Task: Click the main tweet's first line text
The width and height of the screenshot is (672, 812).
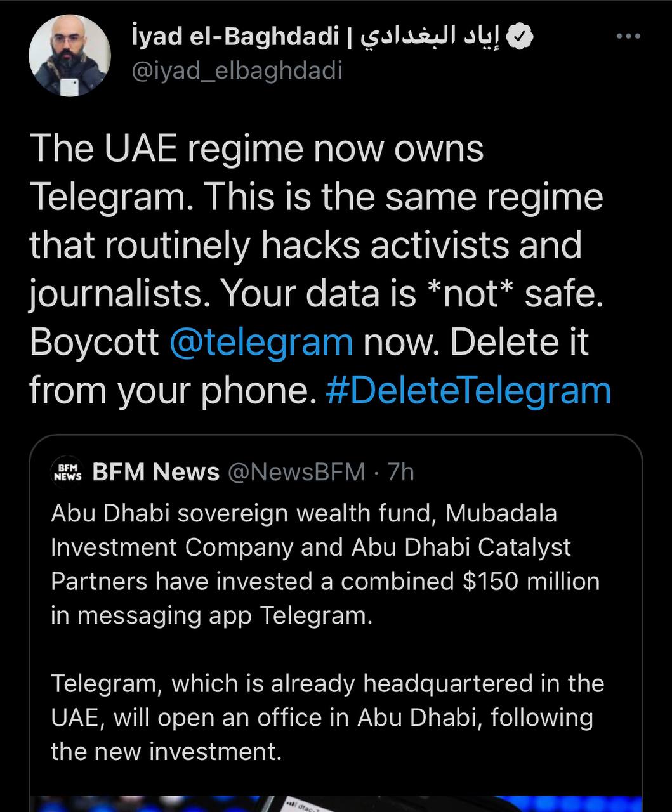Action: (256, 149)
